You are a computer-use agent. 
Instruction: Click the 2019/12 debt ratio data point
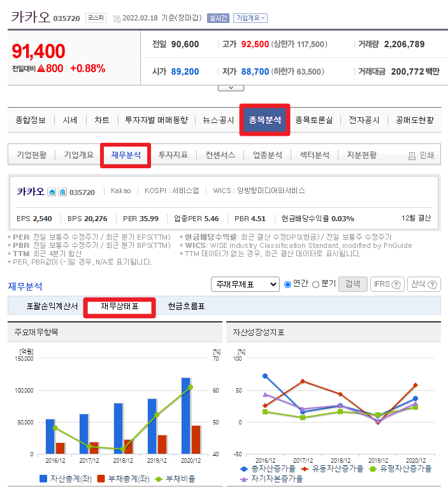coord(157,415)
